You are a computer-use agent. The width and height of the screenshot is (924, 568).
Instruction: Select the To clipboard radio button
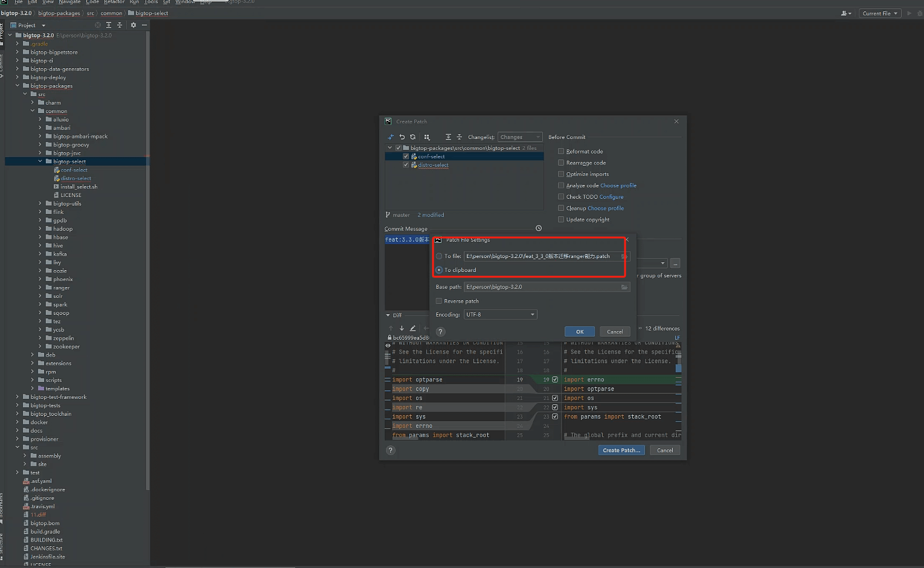439,270
